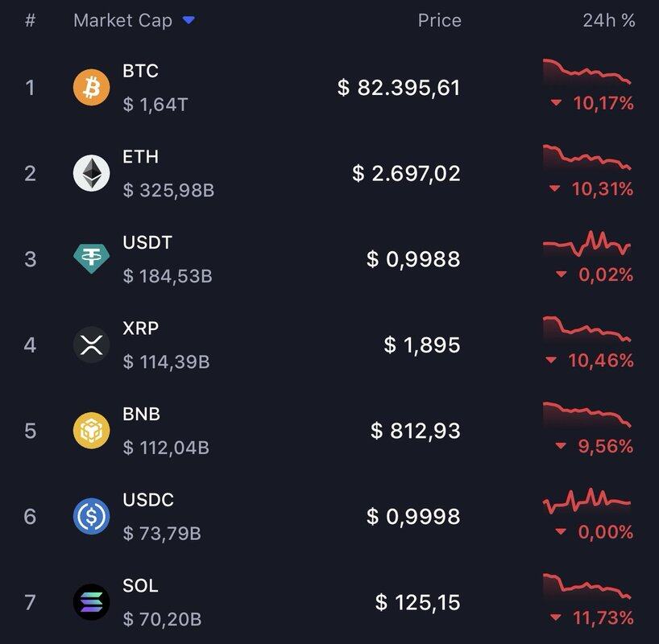Click the USDC blue dollar icon
The width and height of the screenshot is (659, 644).
pos(92,516)
